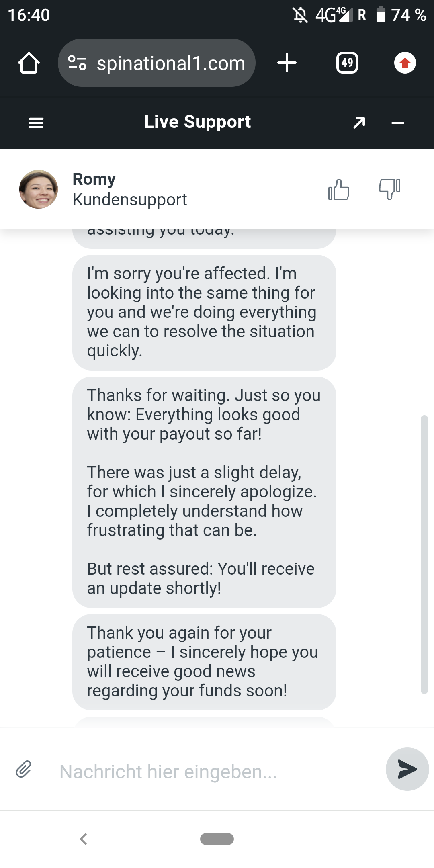Image resolution: width=434 pixels, height=868 pixels.
Task: Tap the 'Live Support' header title
Action: [x=197, y=122]
